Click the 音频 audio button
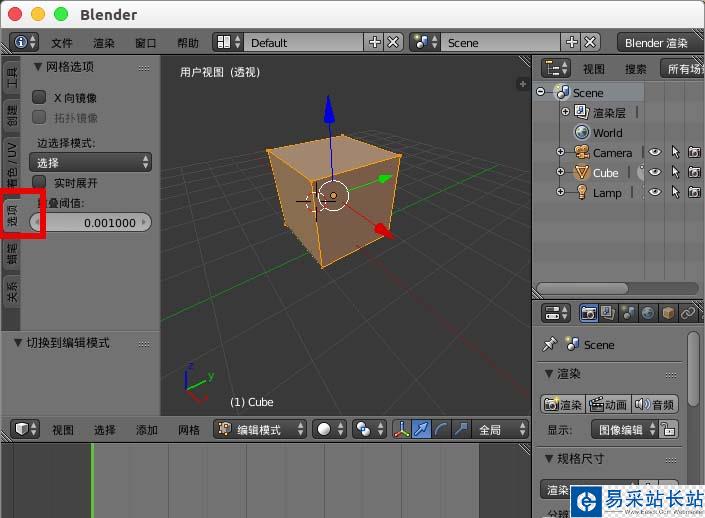 [655, 404]
